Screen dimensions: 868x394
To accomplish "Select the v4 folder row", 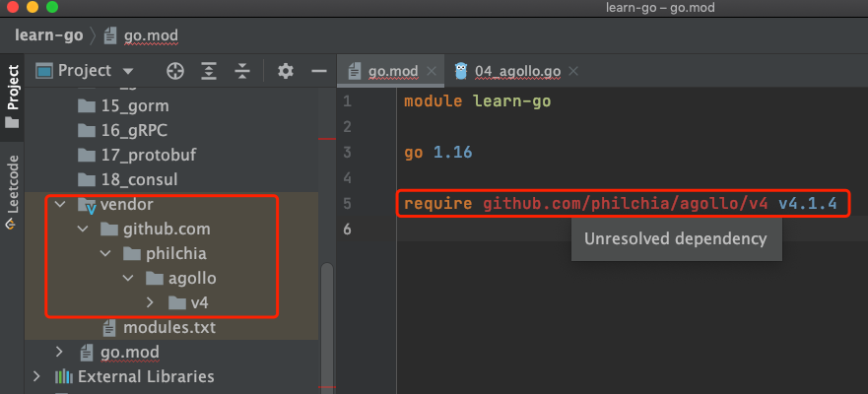I will [x=171, y=303].
